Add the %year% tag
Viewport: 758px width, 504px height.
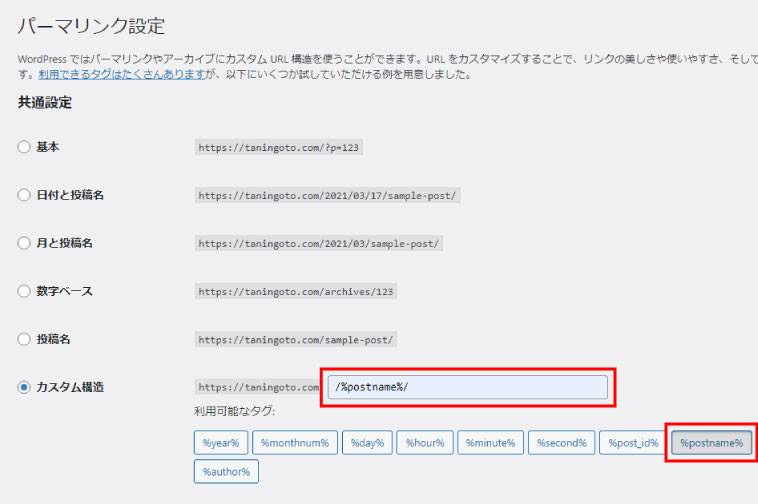click(220, 442)
